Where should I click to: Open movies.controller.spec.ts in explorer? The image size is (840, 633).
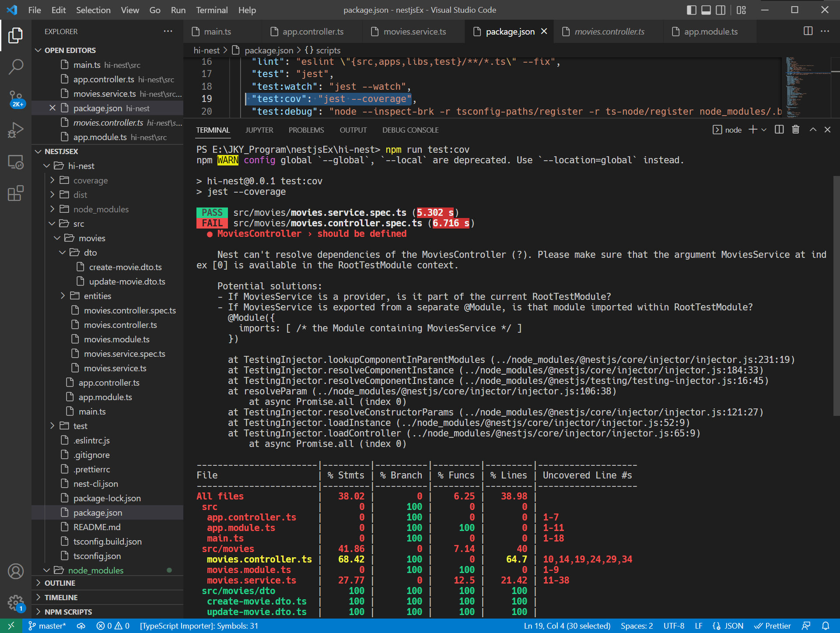[x=129, y=310]
